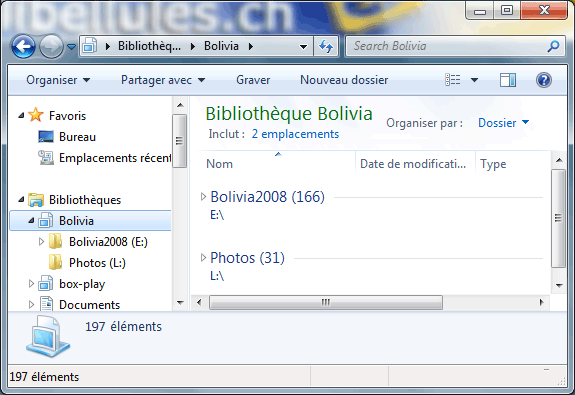
Task: Select the Bolivia2008 (E:) folder icon in the tree
Action: click(x=55, y=242)
